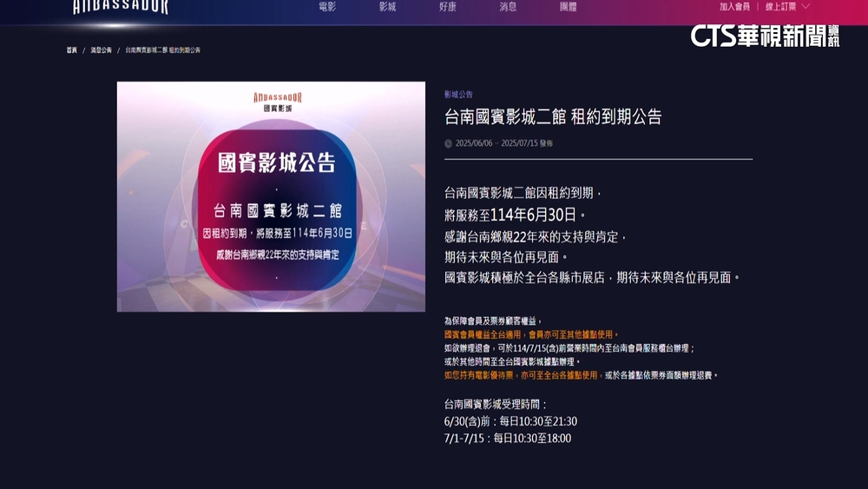Click the headline 台南國賓影城二館 租約到期公告
The width and height of the screenshot is (868, 489).
(x=553, y=117)
